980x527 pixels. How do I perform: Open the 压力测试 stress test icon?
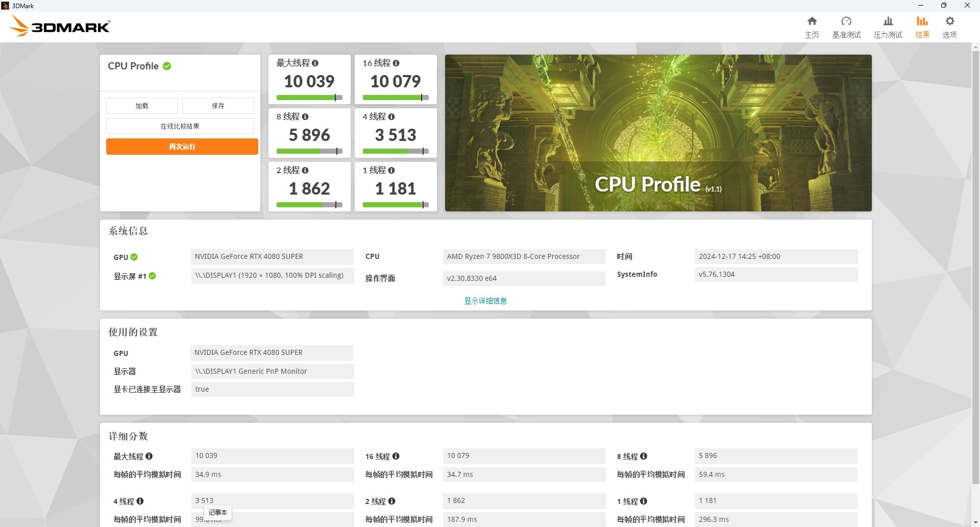click(888, 21)
